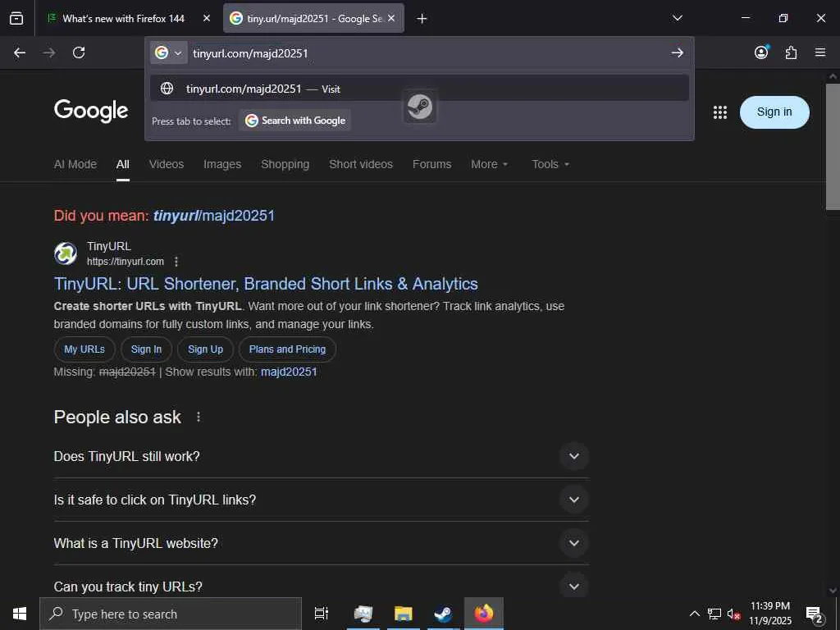Go back to the previous page
Viewport: 840px width, 630px height.
[20, 52]
